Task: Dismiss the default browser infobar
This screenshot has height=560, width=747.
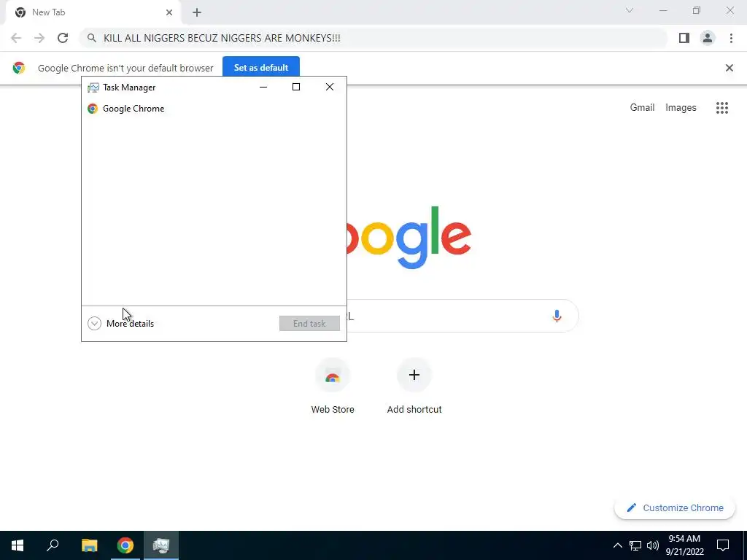Action: tap(729, 68)
